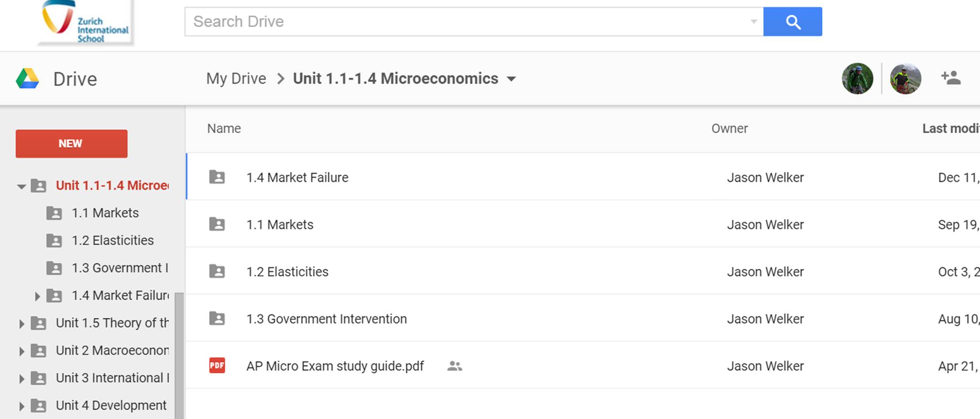Click shared folder icon for 1.2 Elasticities row
Viewport: 980px width, 419px height.
coord(217,271)
